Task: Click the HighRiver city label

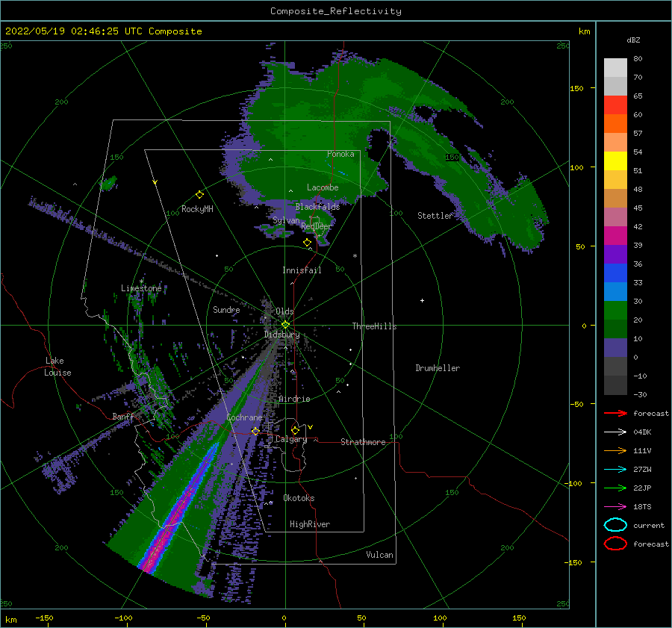Action: coord(310,524)
